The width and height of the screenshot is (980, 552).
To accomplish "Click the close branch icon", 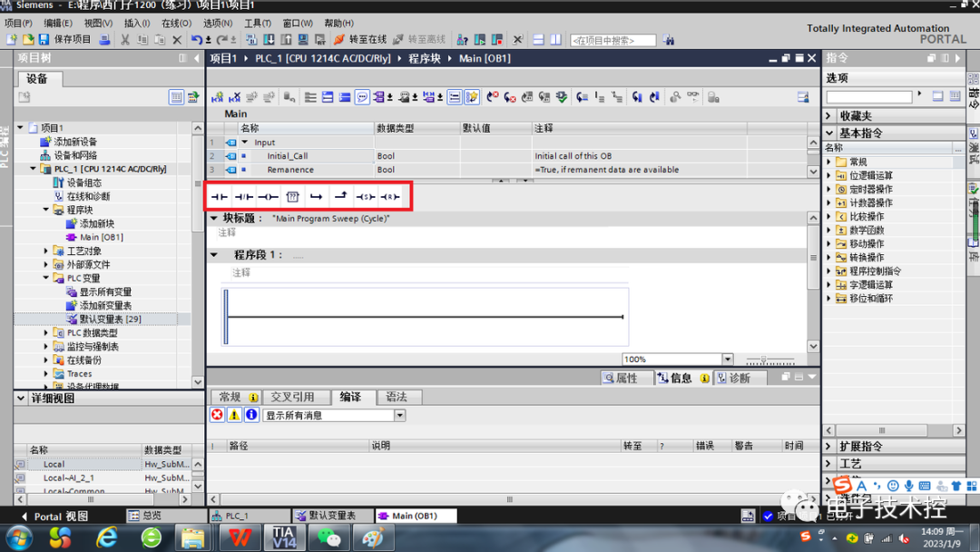I will click(340, 197).
